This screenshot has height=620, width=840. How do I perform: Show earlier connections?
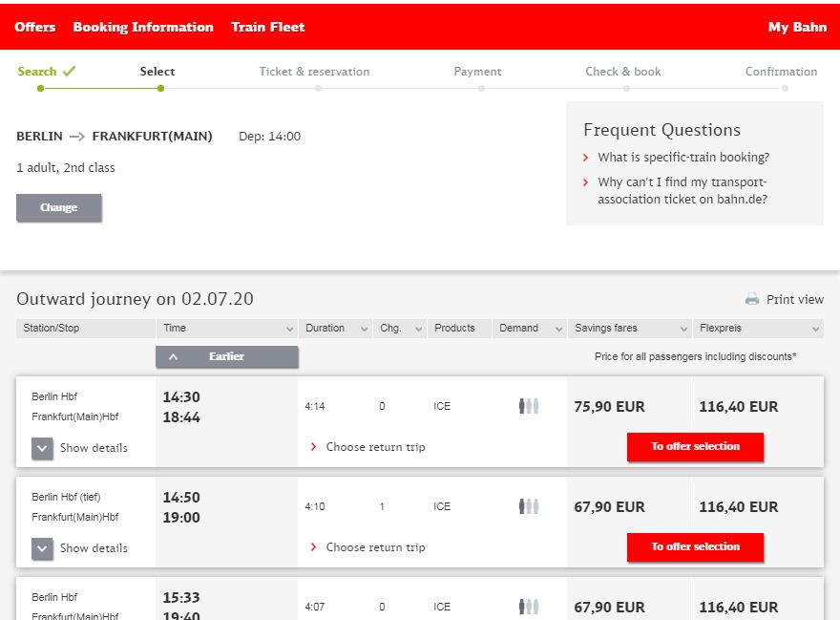(227, 356)
